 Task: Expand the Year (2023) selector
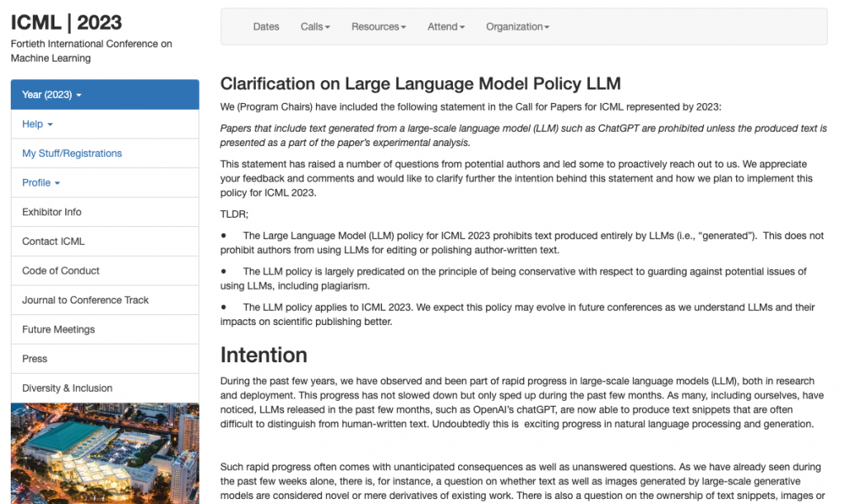pyautogui.click(x=105, y=95)
